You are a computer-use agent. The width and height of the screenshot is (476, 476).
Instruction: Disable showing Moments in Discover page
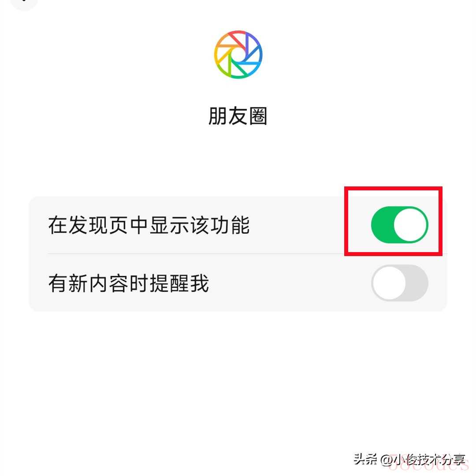(x=399, y=225)
